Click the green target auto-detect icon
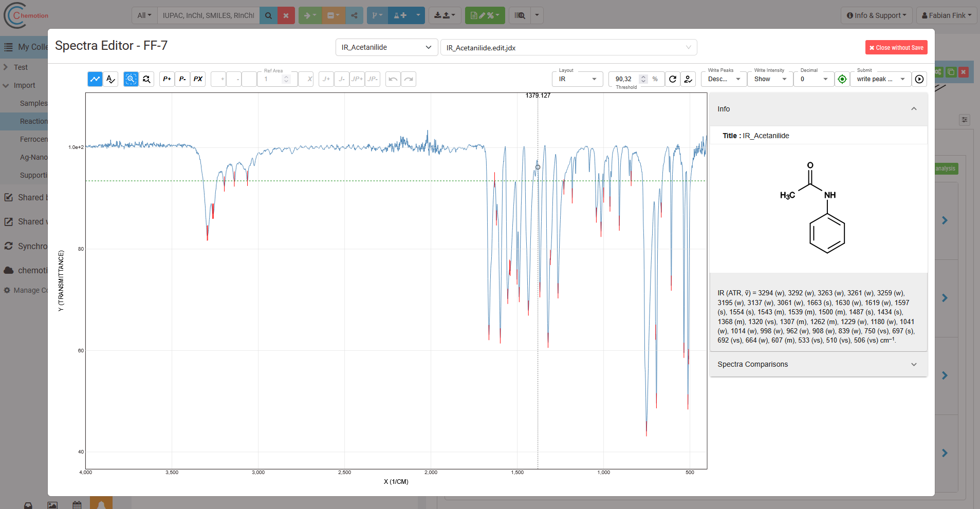980x509 pixels. tap(842, 79)
